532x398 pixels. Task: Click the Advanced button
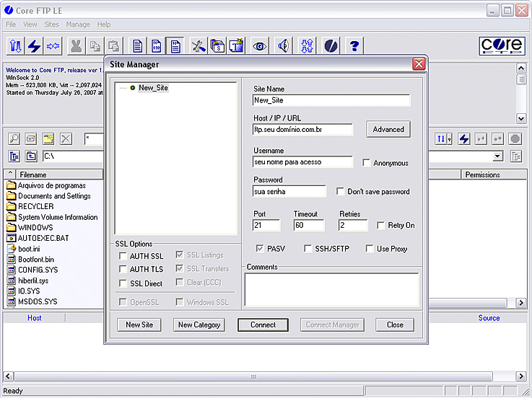click(x=388, y=129)
